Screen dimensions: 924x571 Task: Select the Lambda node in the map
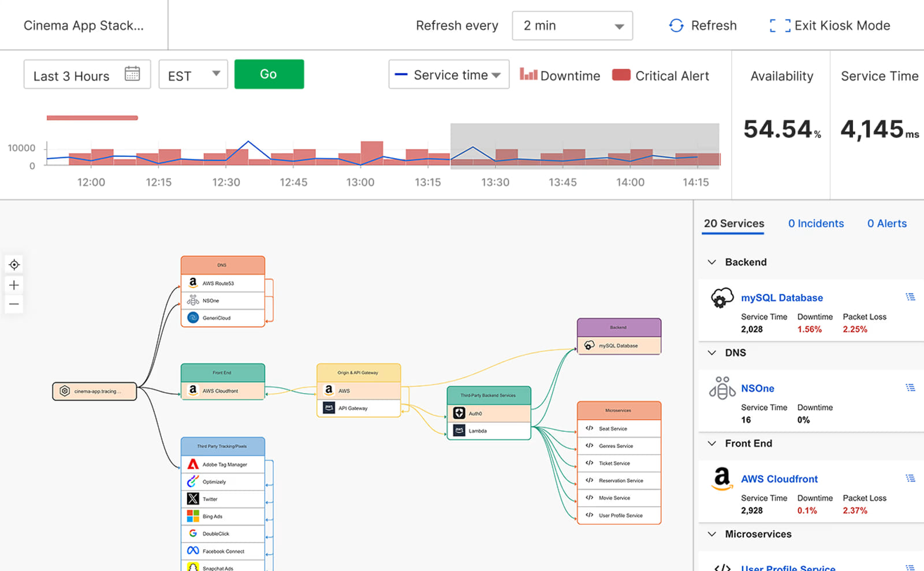[x=489, y=431]
